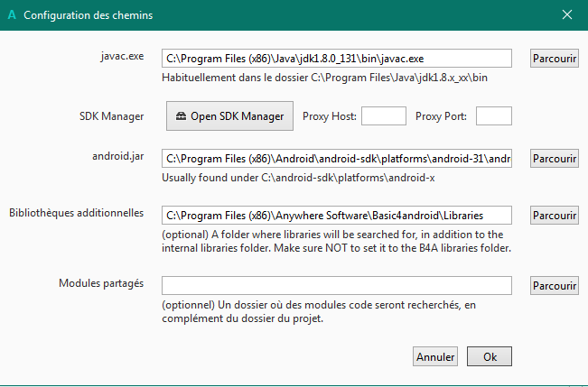Click the android.jar path field
Viewport: 588px width, 387px height.
click(337, 159)
